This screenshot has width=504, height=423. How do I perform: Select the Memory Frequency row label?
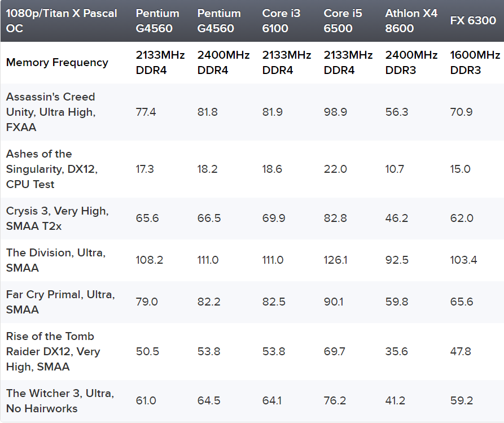pyautogui.click(x=57, y=63)
